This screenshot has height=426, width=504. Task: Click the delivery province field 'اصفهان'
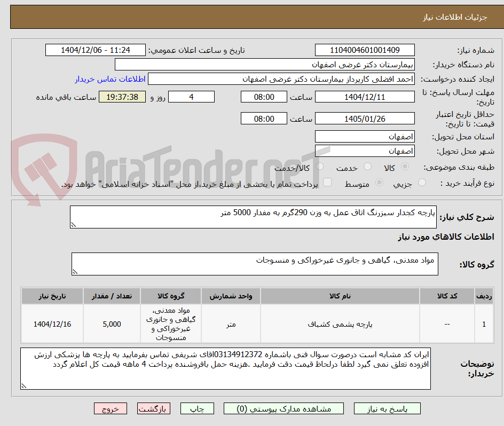click(365, 137)
